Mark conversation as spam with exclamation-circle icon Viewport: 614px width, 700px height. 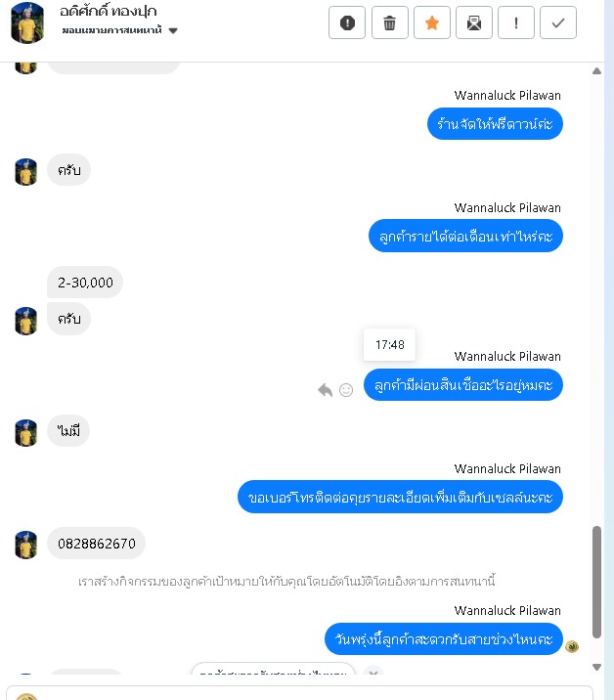(347, 22)
